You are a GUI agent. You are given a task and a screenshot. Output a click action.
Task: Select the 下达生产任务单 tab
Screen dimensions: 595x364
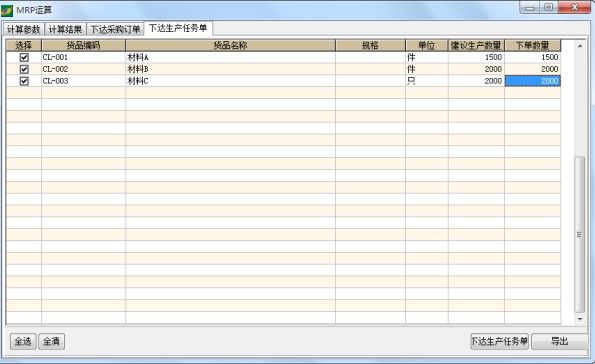point(178,28)
